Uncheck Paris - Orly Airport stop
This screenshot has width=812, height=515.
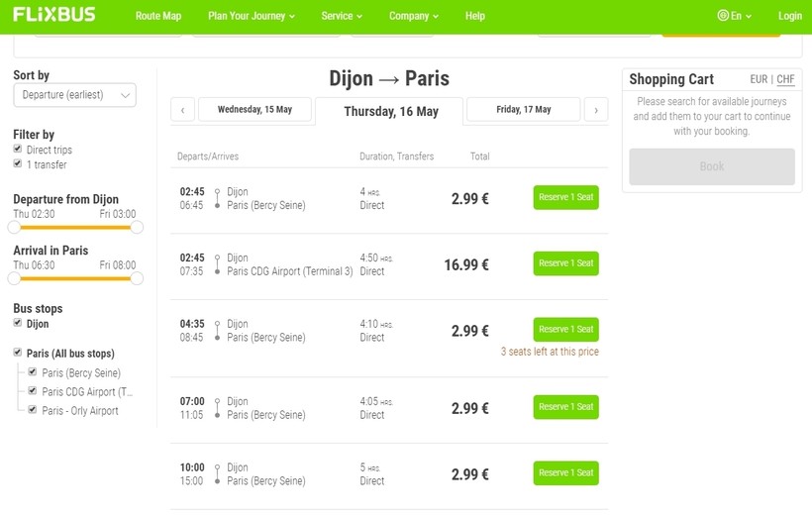coord(33,410)
